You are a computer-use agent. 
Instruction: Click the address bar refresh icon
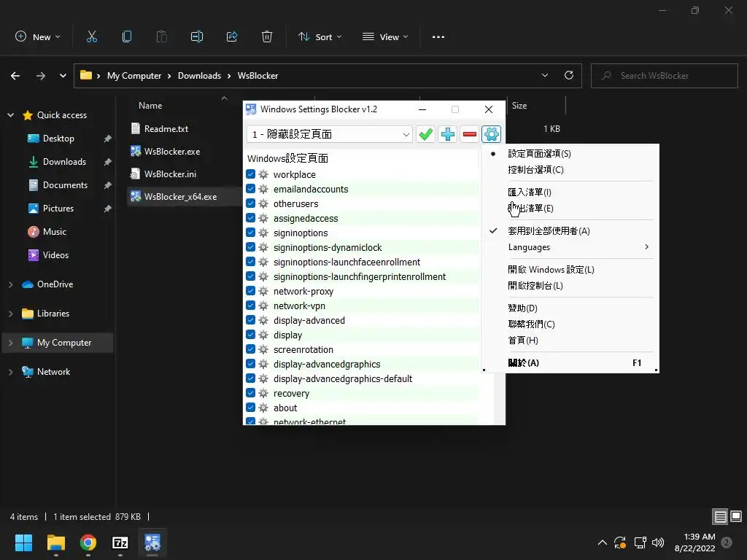(x=569, y=75)
